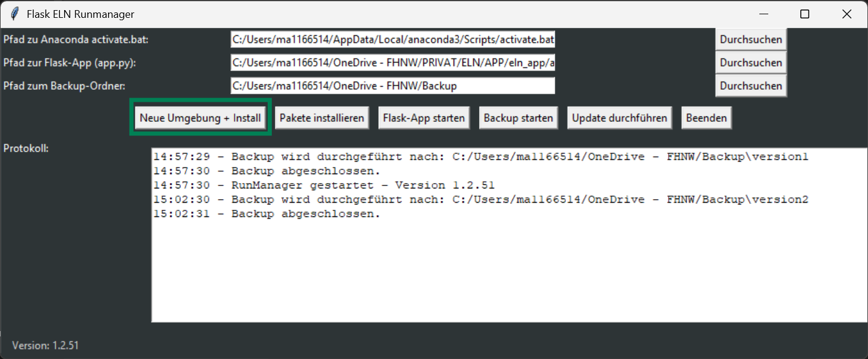
Task: Select the Flask-App (app.py) path field
Action: [x=392, y=62]
